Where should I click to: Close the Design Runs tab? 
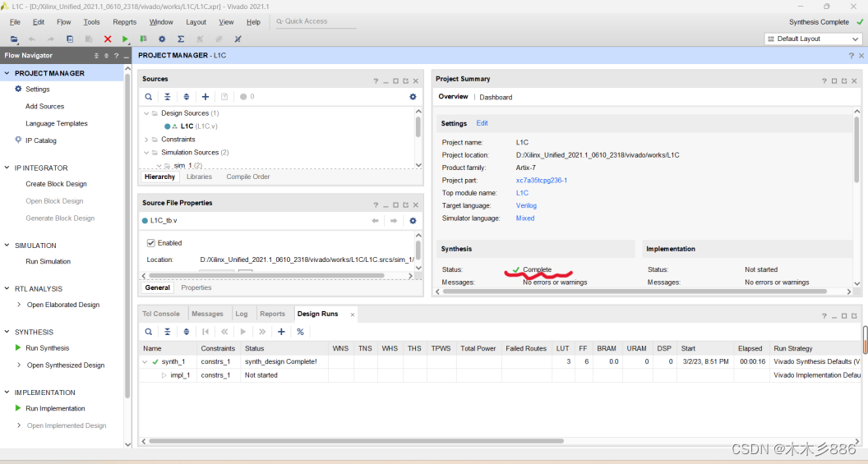[352, 315]
